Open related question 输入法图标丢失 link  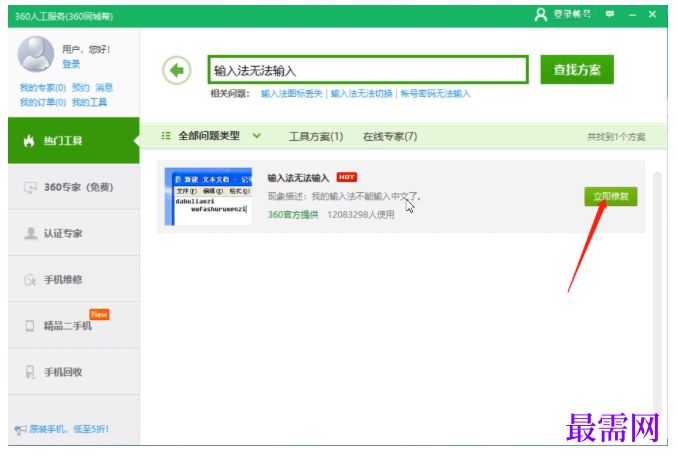[x=292, y=94]
